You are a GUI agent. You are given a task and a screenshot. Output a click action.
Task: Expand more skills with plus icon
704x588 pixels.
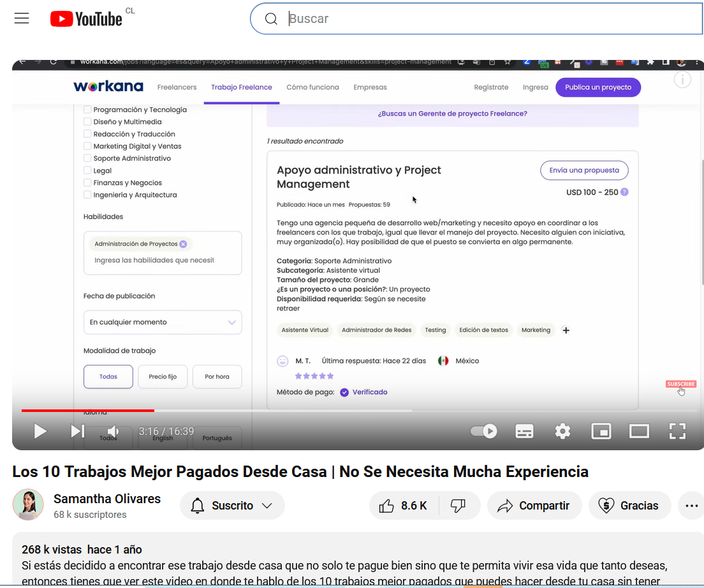(x=566, y=330)
